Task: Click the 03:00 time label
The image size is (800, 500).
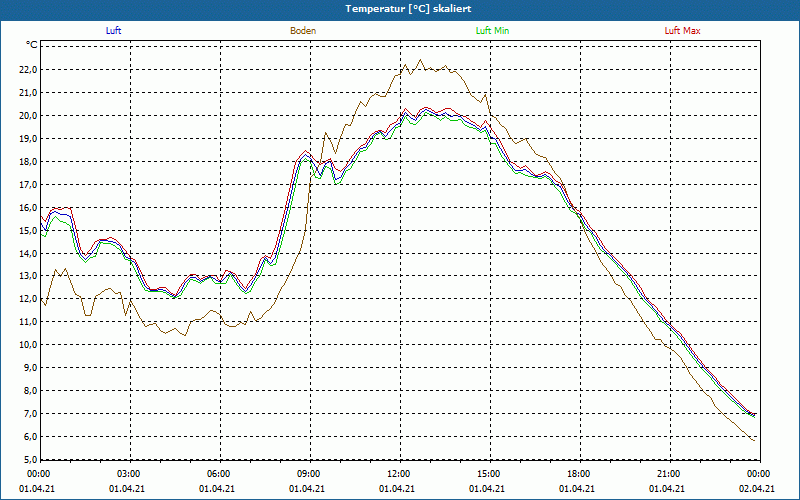Action: [x=131, y=474]
